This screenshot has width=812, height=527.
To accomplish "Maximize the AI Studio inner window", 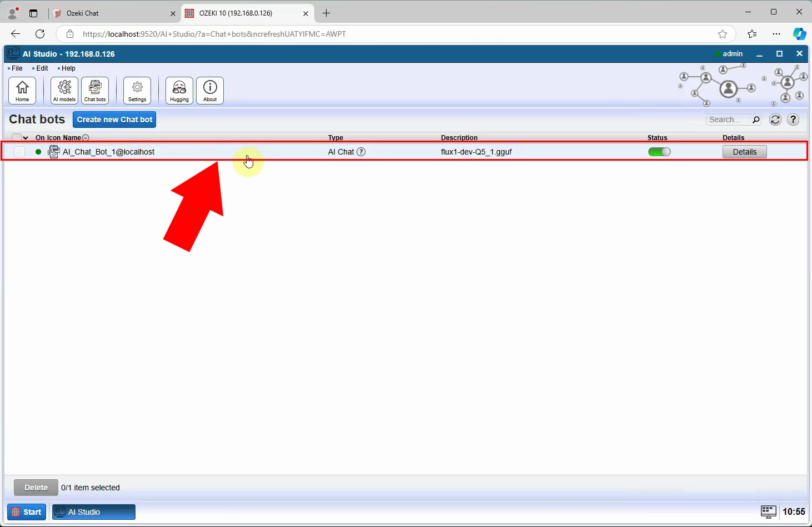I will [779, 54].
